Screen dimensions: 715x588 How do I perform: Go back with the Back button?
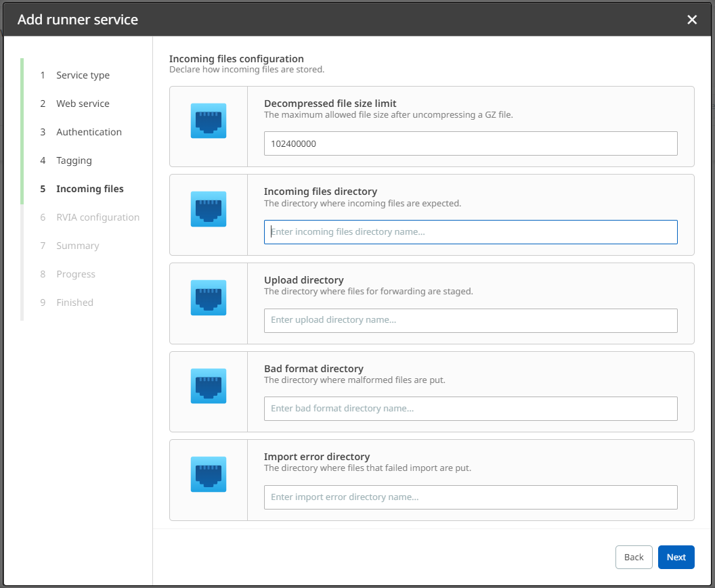click(x=634, y=557)
